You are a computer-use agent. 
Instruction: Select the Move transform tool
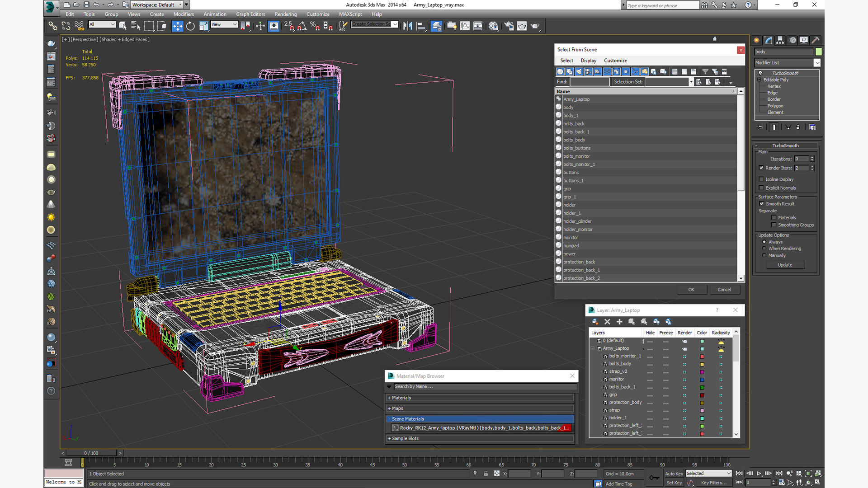[x=177, y=26]
